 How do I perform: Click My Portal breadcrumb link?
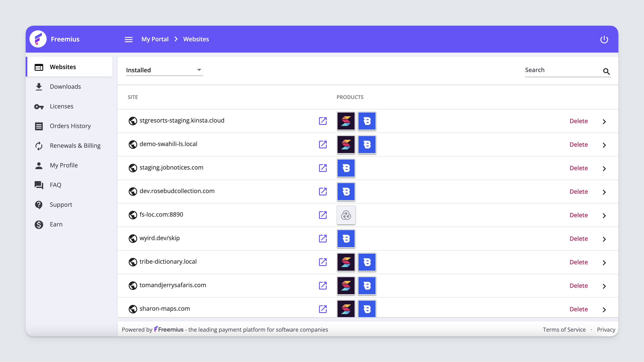155,39
